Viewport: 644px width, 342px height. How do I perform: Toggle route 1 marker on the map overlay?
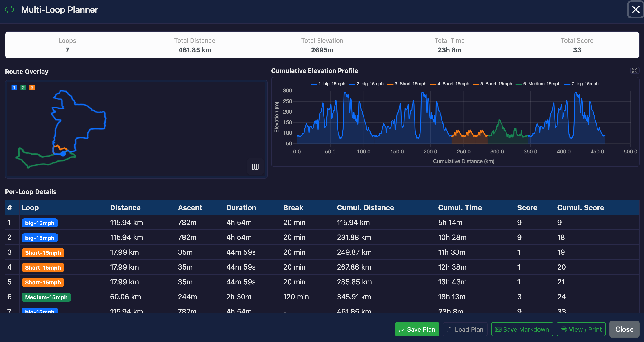[14, 87]
